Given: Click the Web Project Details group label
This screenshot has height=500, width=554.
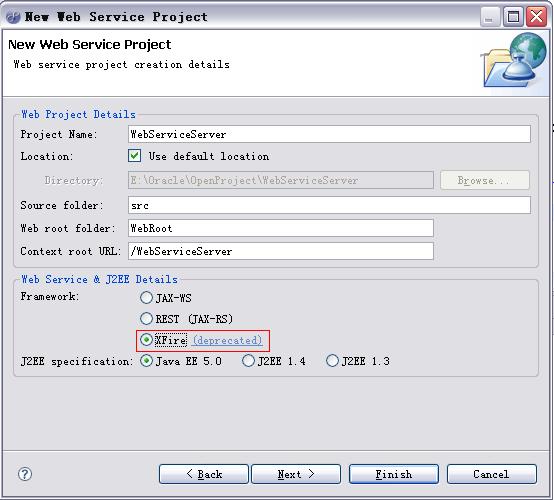Looking at the screenshot, I should (x=78, y=114).
